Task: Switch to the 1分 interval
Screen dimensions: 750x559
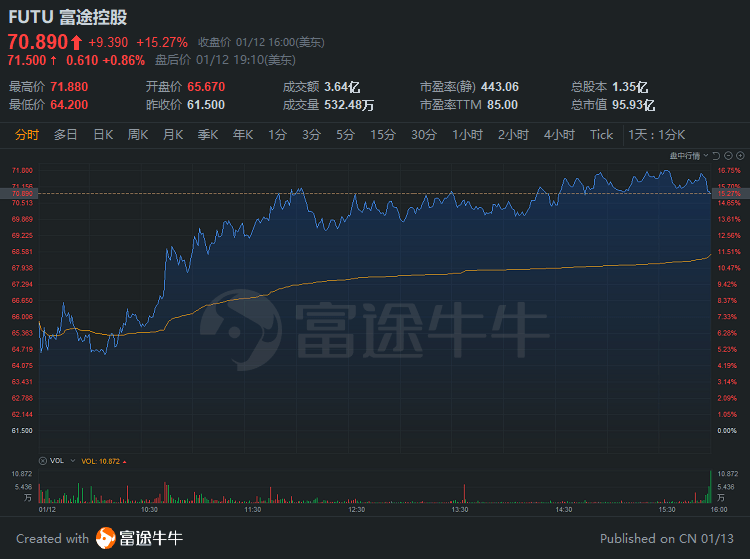Action: pos(277,135)
